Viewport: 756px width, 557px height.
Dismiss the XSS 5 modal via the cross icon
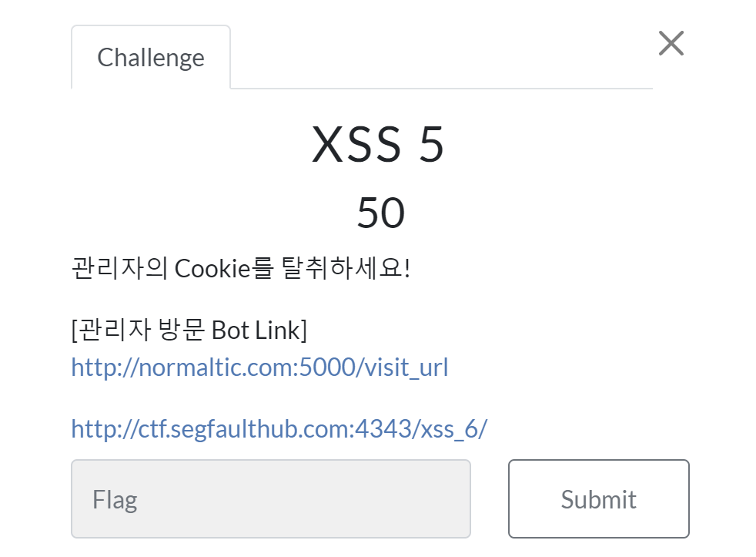(671, 43)
